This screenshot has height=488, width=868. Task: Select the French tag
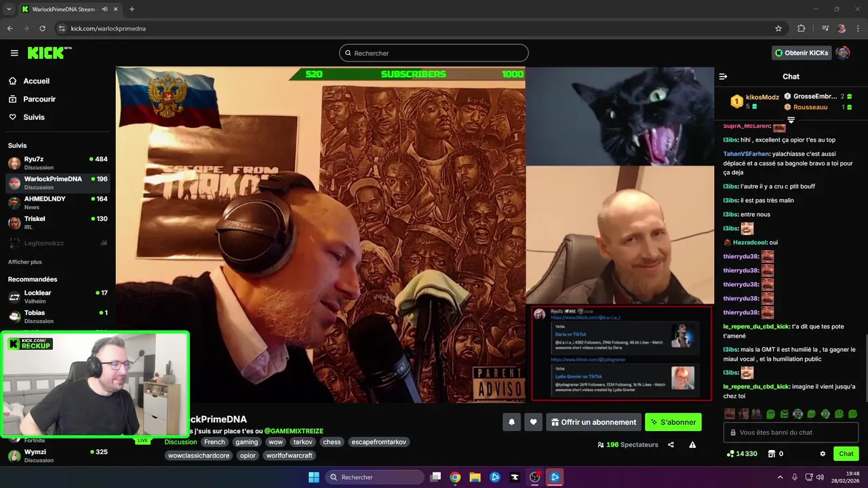coord(214,442)
